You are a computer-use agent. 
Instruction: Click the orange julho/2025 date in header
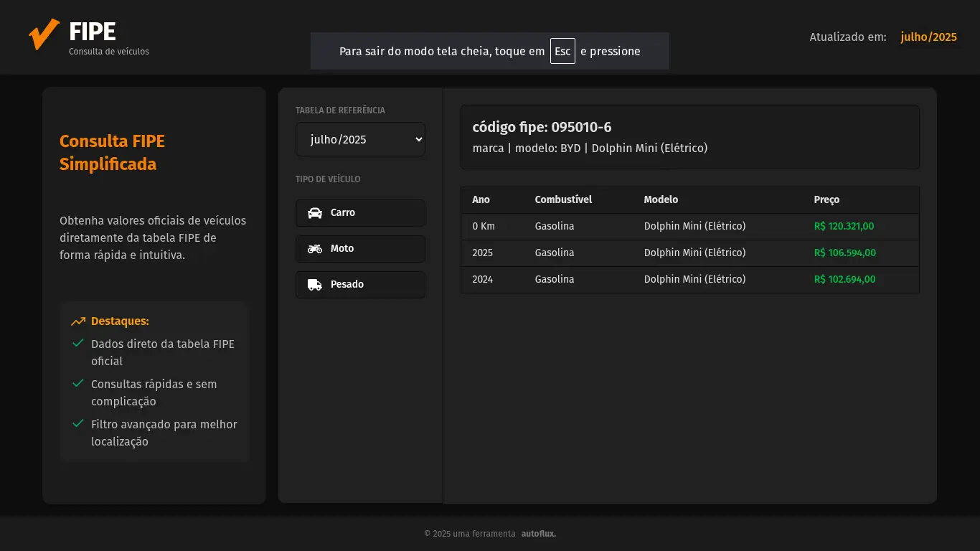(928, 37)
